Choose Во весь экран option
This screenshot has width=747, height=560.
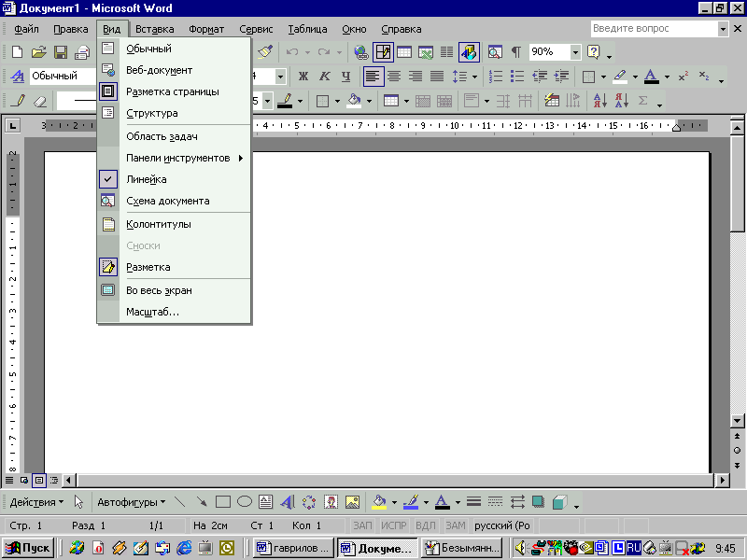coord(175,290)
